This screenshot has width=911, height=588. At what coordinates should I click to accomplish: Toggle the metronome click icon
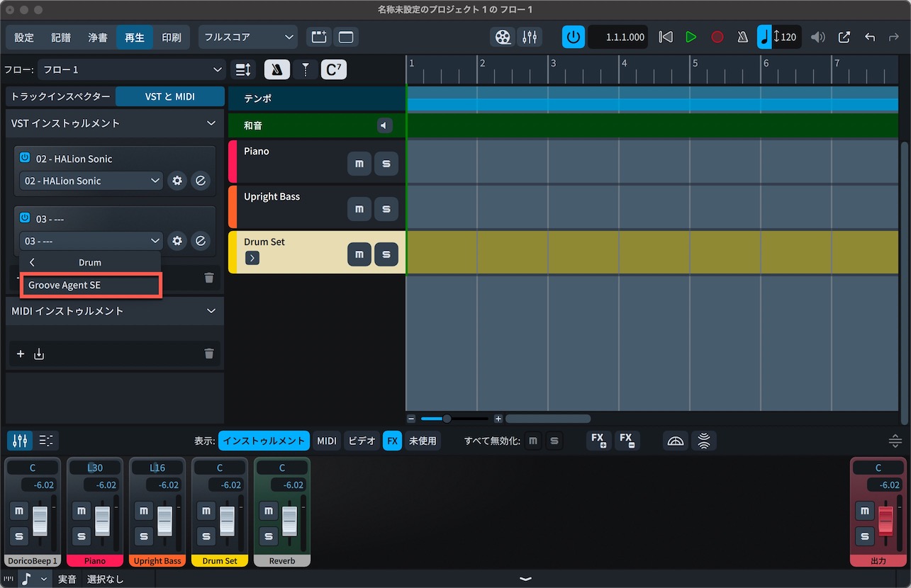[742, 37]
